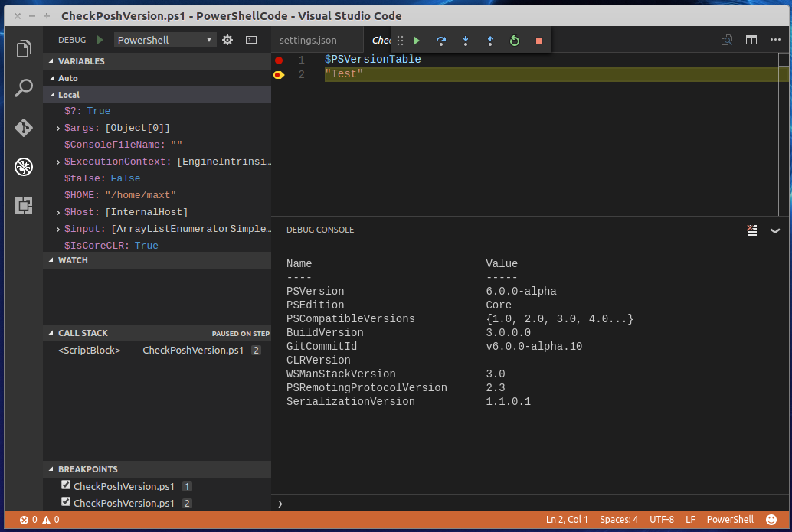Screen dimensions: 792x532
Task: Open the Source Control (Git) view
Action: pyautogui.click(x=24, y=127)
